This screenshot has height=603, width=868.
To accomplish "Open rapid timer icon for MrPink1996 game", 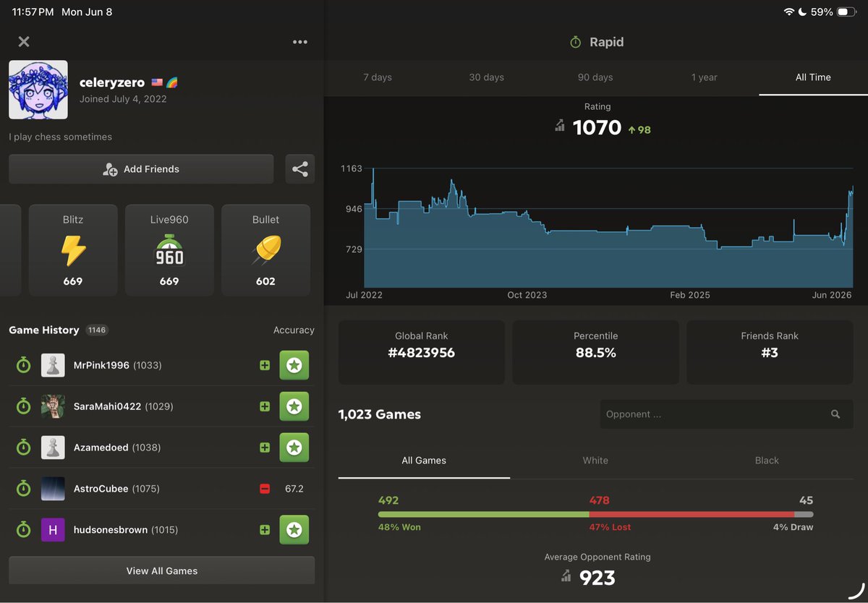I will (x=23, y=365).
